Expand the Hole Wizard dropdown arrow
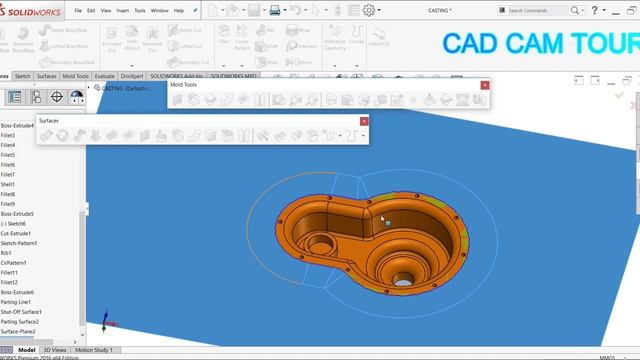Viewport: 640px width, 360px height. click(132, 66)
